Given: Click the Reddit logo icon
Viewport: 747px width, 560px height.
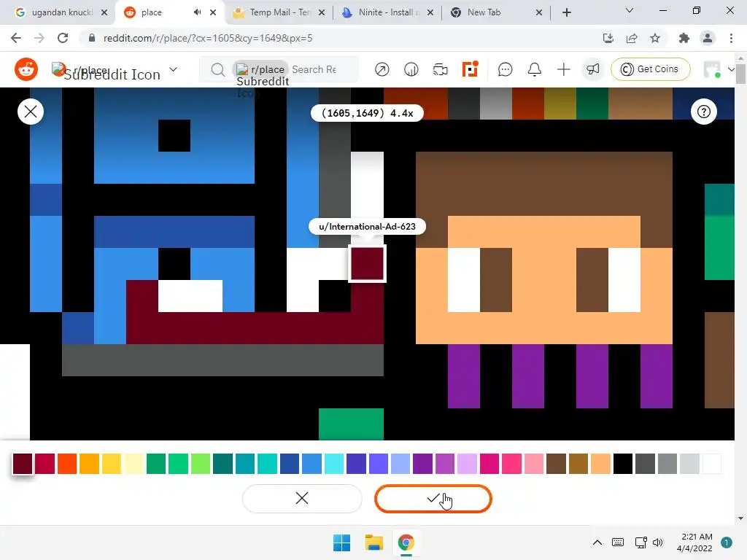Looking at the screenshot, I should (26, 69).
